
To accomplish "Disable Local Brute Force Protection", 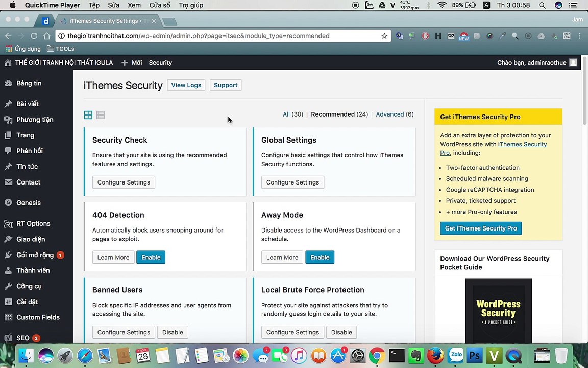I will [341, 332].
